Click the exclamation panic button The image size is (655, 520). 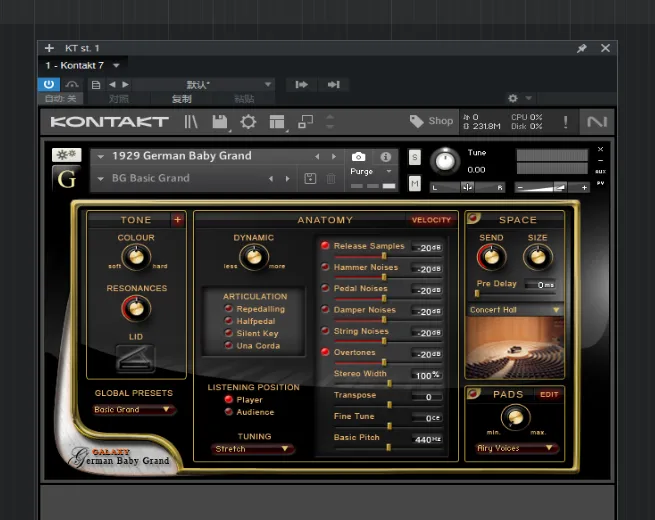tap(566, 122)
